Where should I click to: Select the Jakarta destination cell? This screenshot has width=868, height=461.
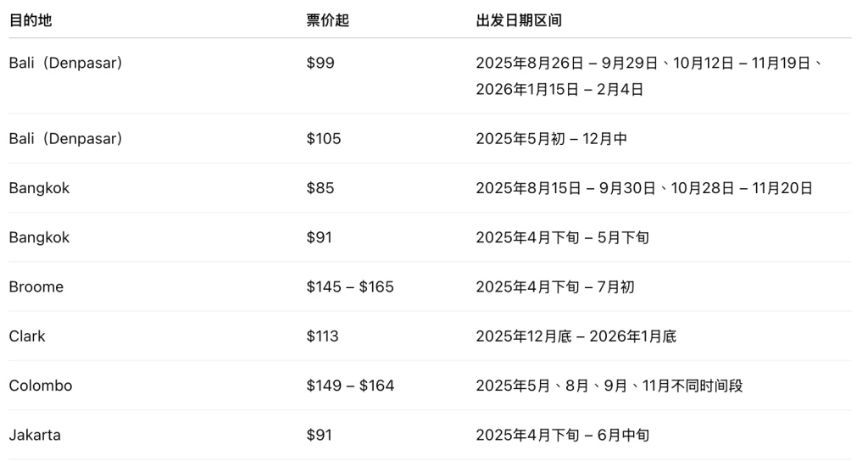[x=35, y=435]
